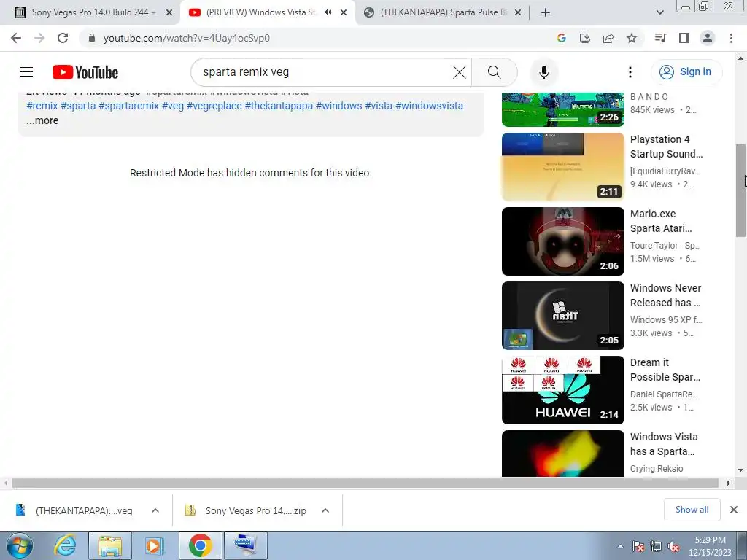Open the #vegreplace hashtag
The image size is (747, 560).
click(214, 106)
